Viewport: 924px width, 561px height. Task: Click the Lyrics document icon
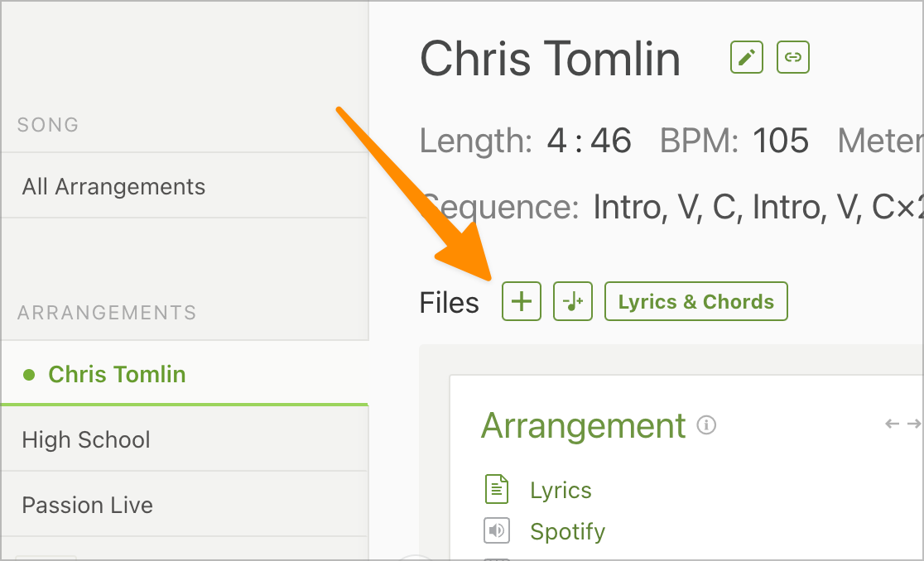pos(497,489)
